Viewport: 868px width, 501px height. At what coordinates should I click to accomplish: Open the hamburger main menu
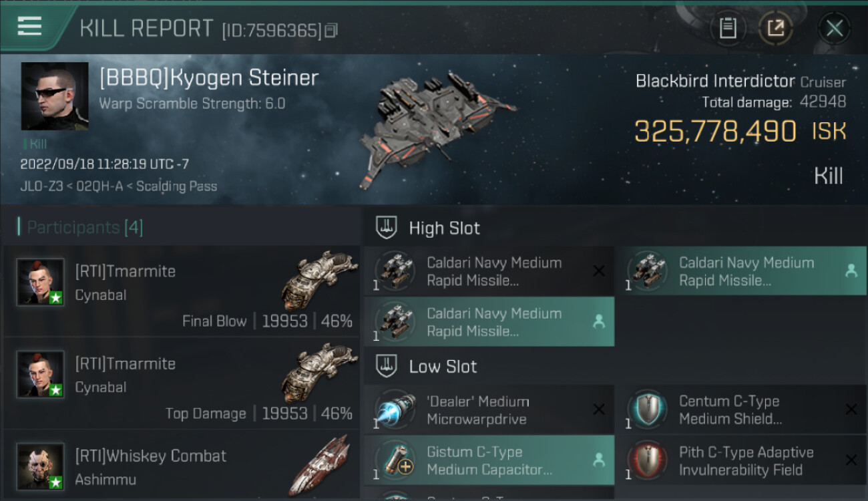(x=30, y=27)
